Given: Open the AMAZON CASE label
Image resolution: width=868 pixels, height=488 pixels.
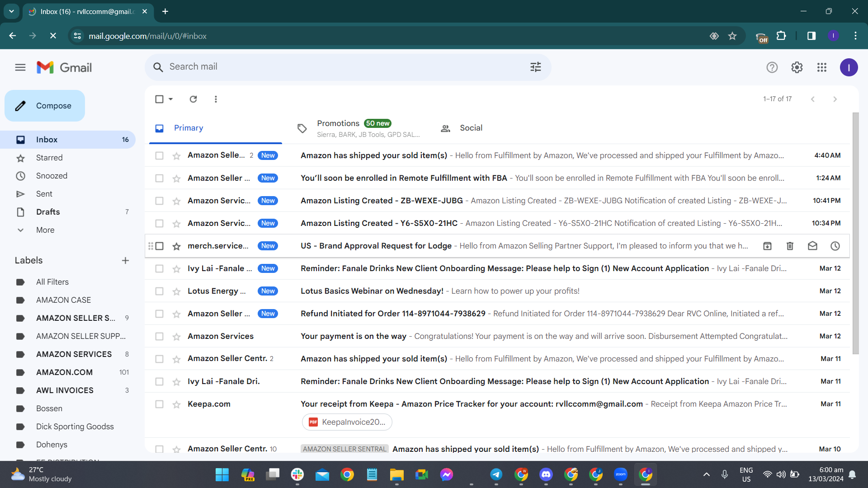Looking at the screenshot, I should (68, 300).
